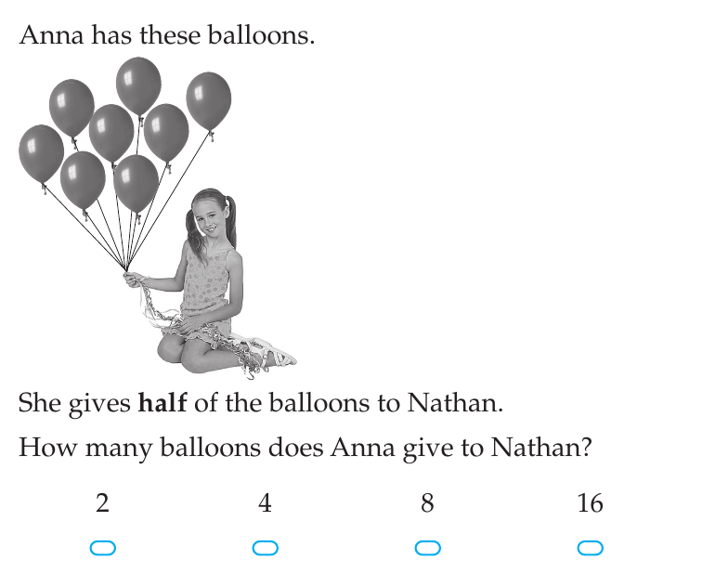This screenshot has width=728, height=573.
Task: Mark the bubble below the number 8
Action: pyautogui.click(x=427, y=548)
